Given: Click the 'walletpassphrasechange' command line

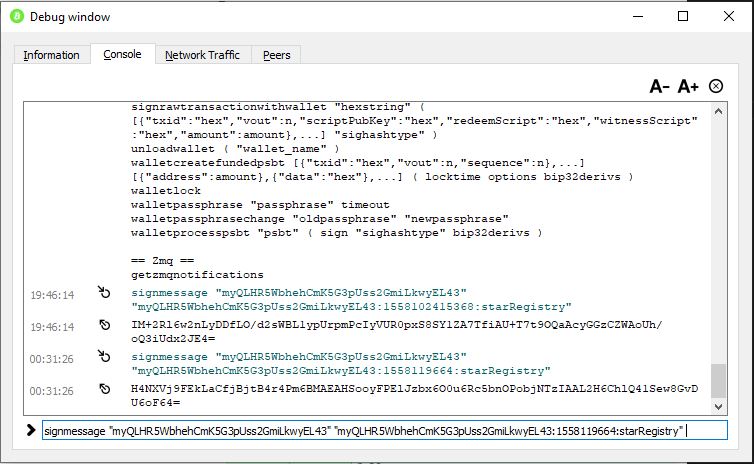Looking at the screenshot, I should point(320,219).
